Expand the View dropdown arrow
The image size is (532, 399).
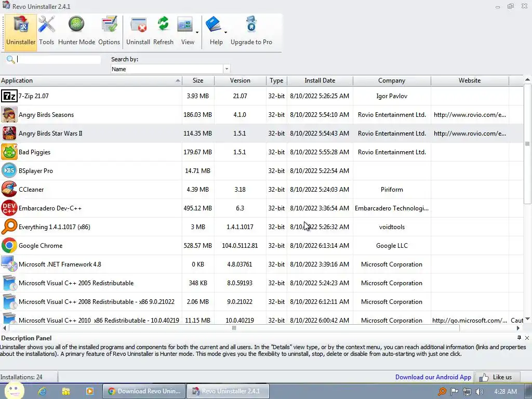pyautogui.click(x=197, y=33)
